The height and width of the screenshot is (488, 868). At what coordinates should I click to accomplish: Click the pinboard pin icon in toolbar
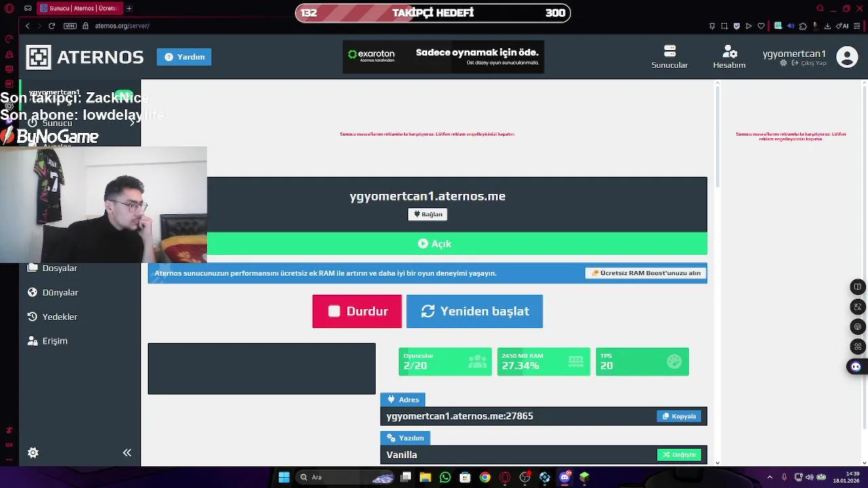(712, 26)
